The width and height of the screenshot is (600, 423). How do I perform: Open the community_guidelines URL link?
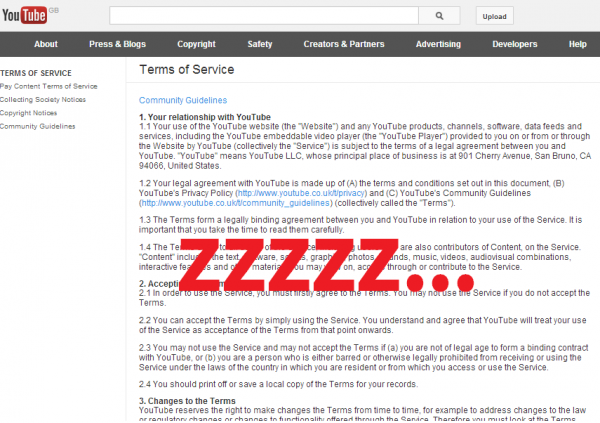pyautogui.click(x=236, y=203)
